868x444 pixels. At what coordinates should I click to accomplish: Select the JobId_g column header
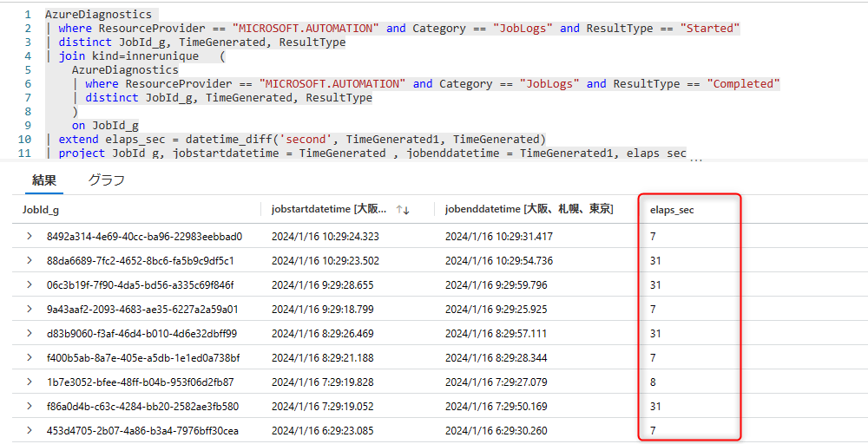(x=41, y=210)
